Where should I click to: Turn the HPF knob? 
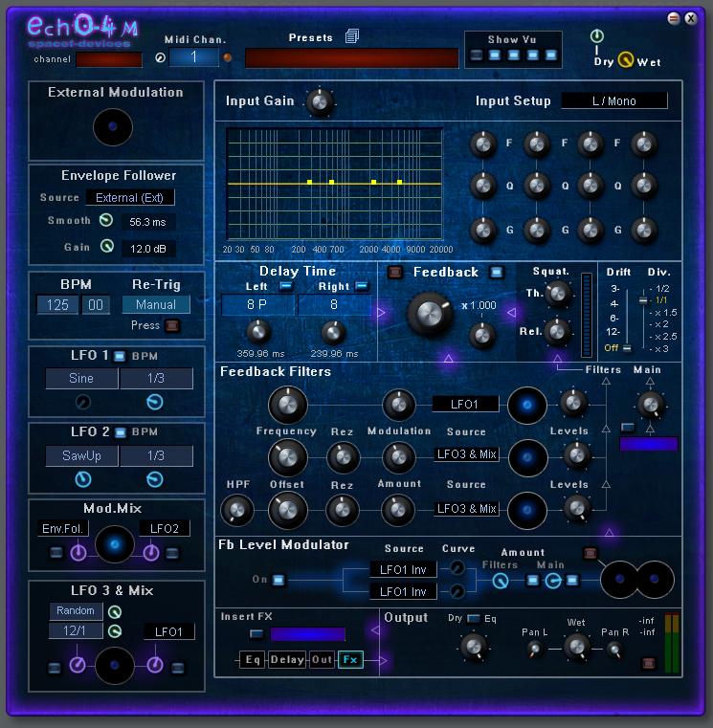click(237, 510)
